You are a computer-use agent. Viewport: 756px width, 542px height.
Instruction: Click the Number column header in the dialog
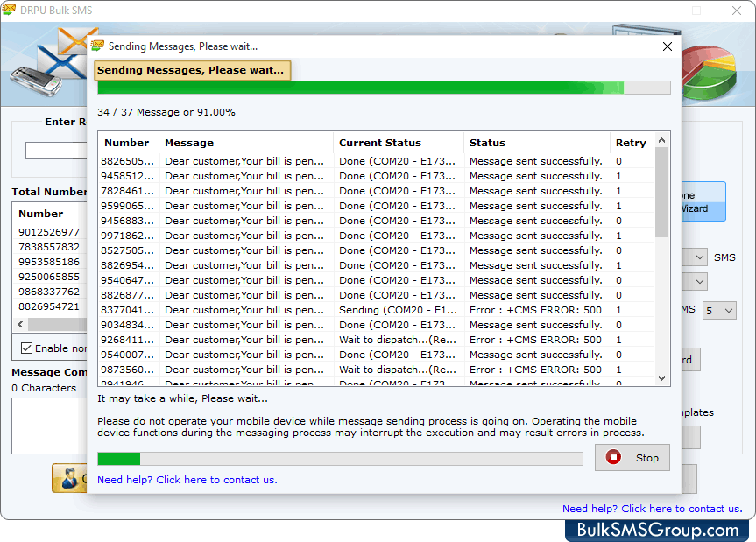tap(128, 143)
